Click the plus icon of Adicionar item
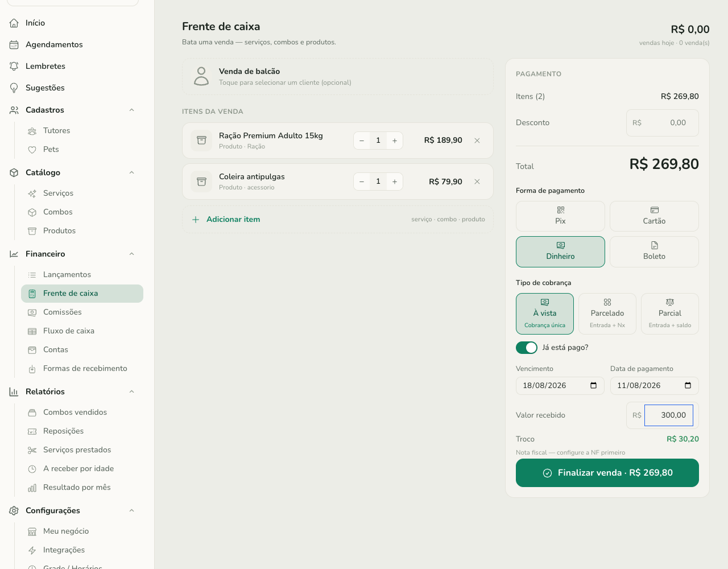Screen dimensions: 728x569 pyautogui.click(x=196, y=220)
